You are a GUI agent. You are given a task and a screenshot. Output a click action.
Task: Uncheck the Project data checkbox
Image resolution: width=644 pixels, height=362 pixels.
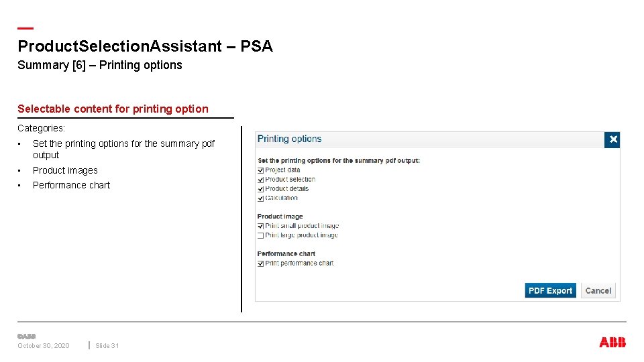[x=261, y=170]
